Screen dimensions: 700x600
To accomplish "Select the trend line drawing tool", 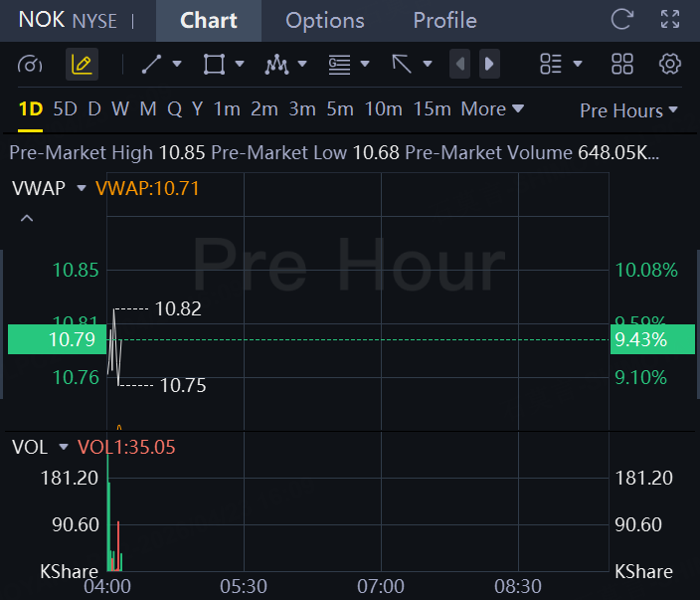I will pyautogui.click(x=152, y=65).
